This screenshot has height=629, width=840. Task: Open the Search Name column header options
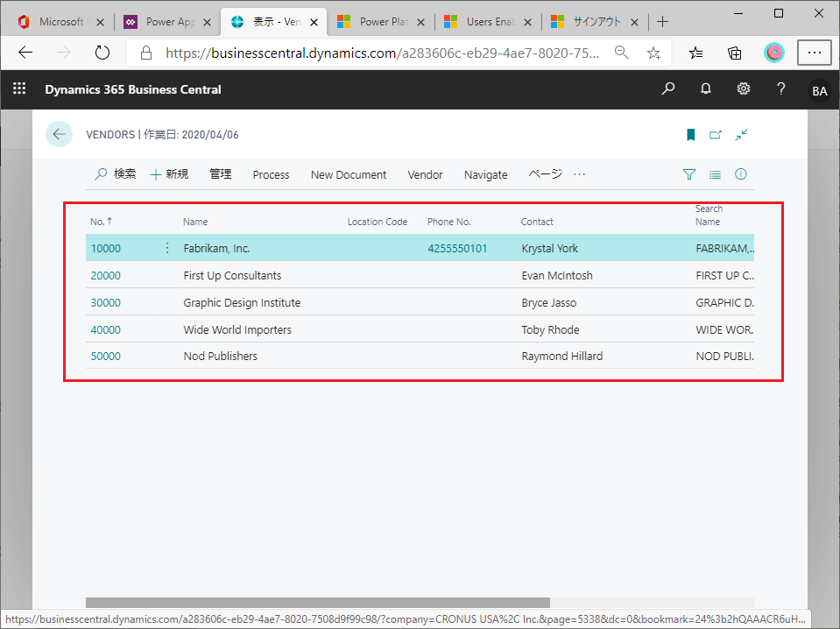(x=709, y=215)
